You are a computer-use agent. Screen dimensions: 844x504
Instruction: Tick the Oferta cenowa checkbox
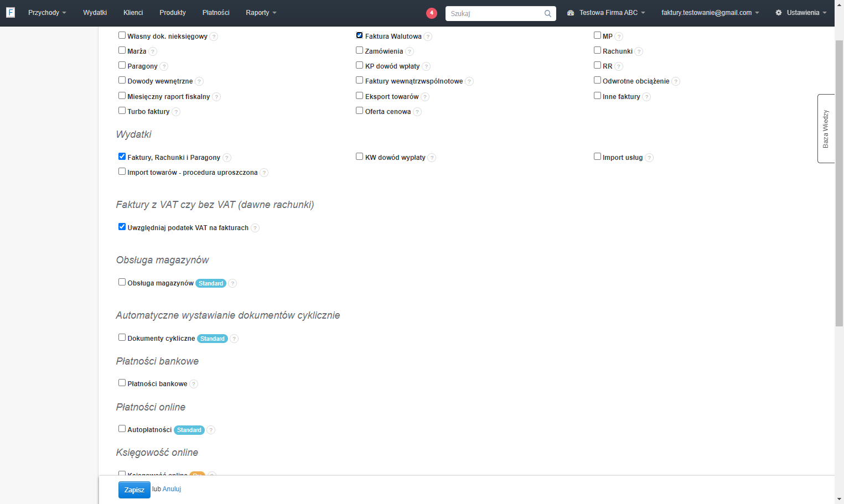coord(359,111)
